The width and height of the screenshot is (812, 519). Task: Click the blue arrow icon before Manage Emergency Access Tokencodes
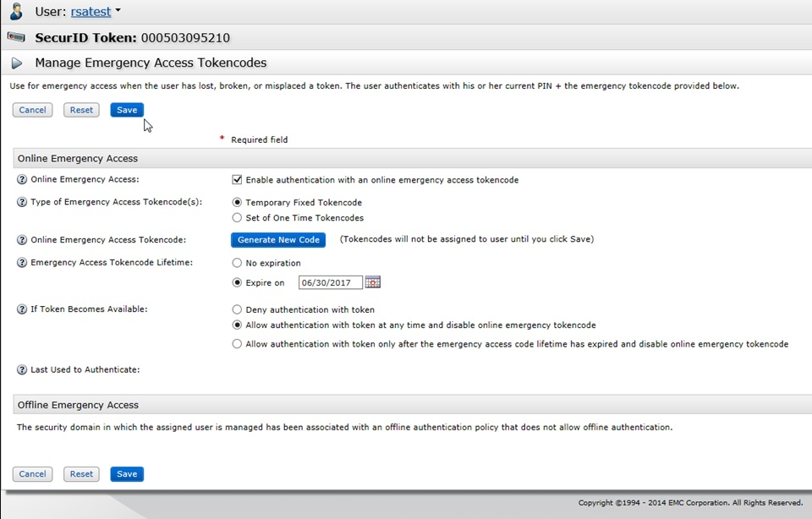tap(17, 62)
